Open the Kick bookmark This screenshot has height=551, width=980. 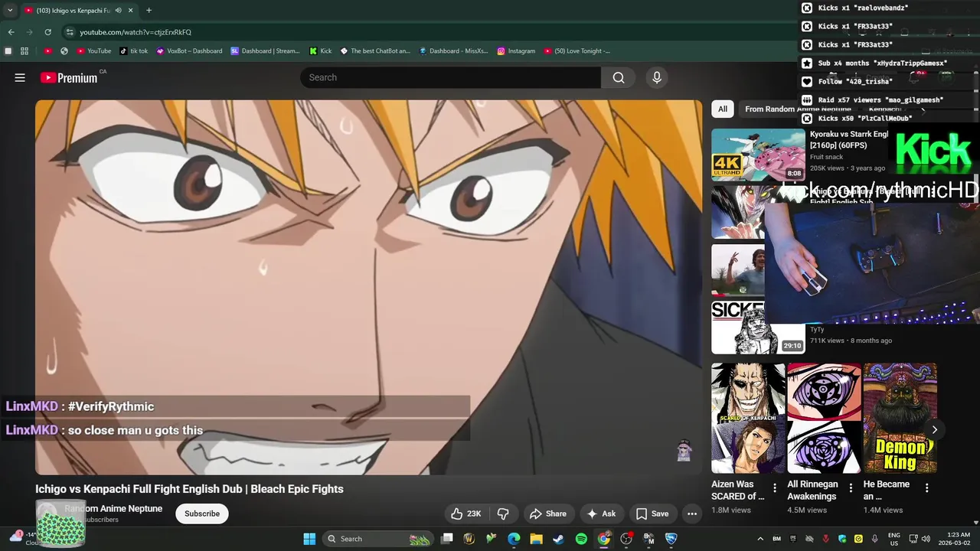tap(321, 51)
